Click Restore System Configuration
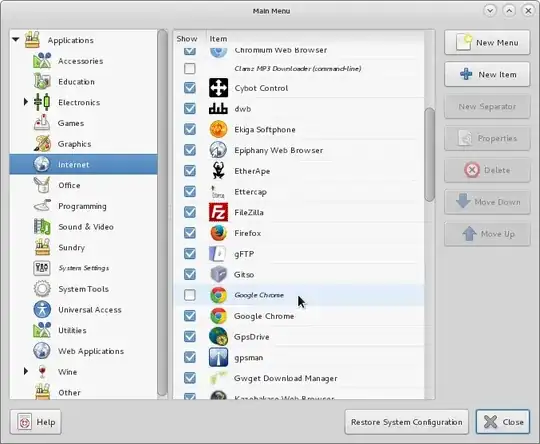Image resolution: width=540 pixels, height=444 pixels. (x=406, y=422)
